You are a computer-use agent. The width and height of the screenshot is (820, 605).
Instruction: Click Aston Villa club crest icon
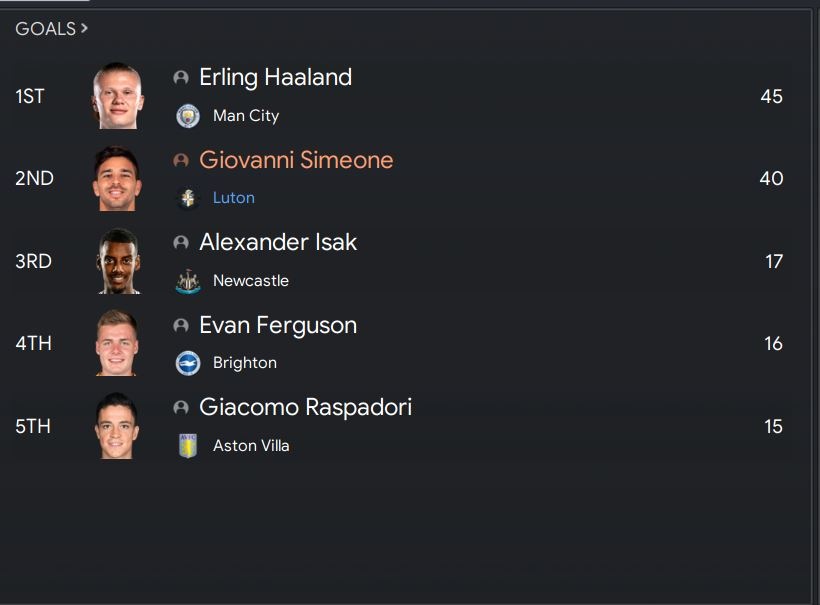click(x=188, y=446)
